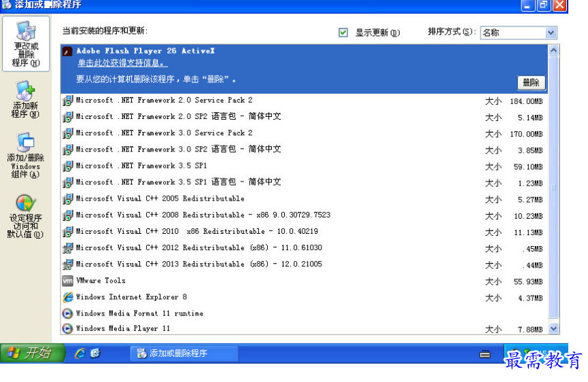
Task: Click the Adobe Flash Player 26 ActiveX title
Action: 145,51
